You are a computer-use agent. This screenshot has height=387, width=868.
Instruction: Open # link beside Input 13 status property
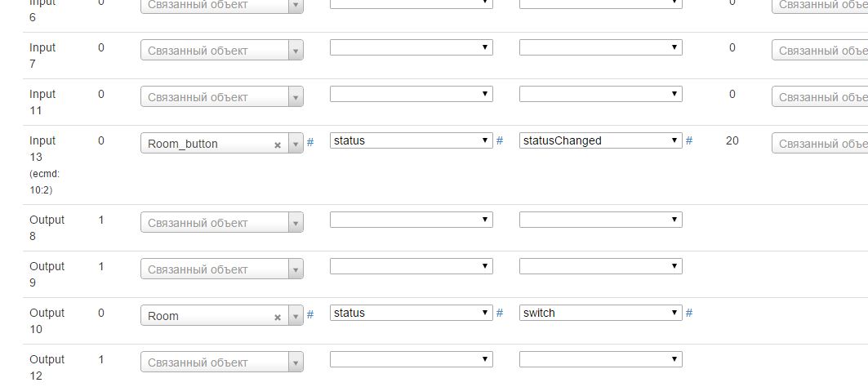tap(500, 140)
